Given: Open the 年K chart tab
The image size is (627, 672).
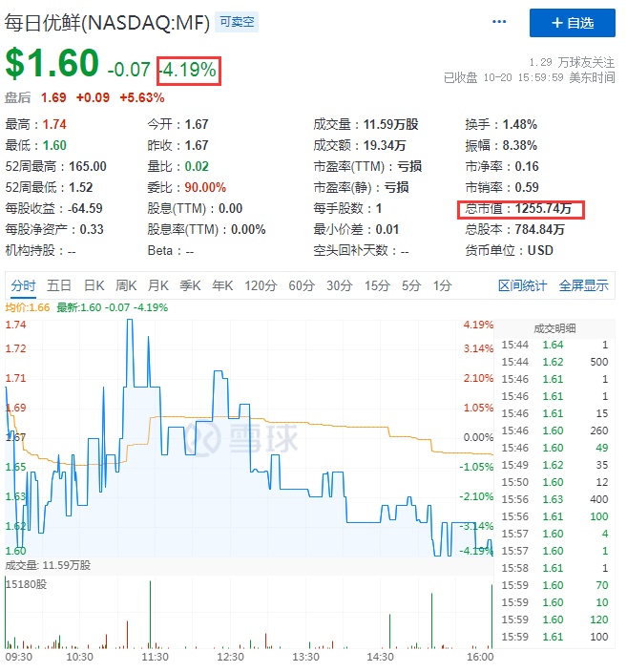Looking at the screenshot, I should click(x=222, y=285).
